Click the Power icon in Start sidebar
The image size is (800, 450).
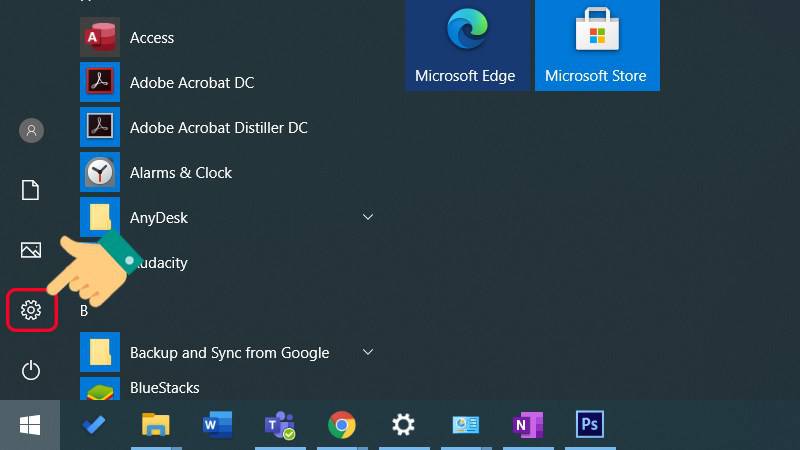31,370
